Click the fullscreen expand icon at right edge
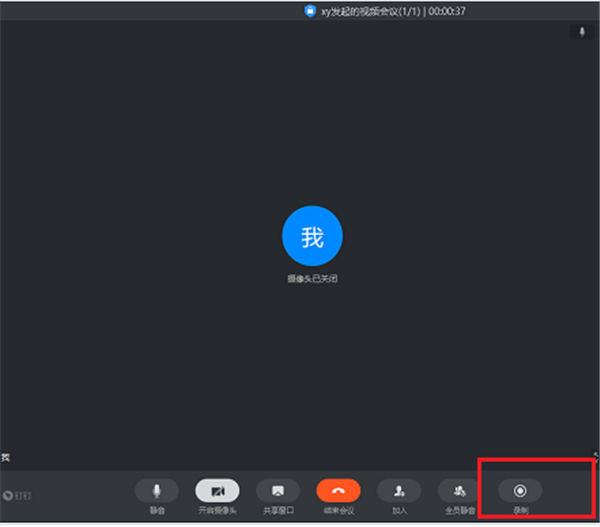The width and height of the screenshot is (600, 527). (x=596, y=455)
